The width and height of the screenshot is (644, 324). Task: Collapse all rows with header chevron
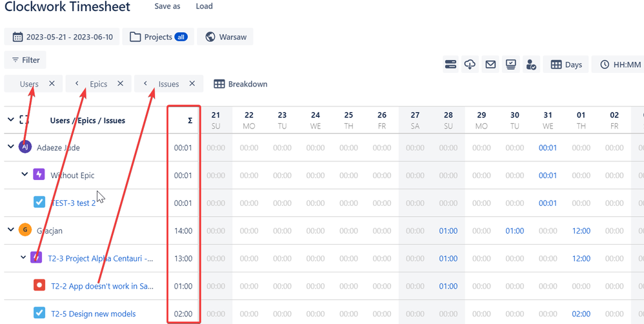[x=11, y=120]
